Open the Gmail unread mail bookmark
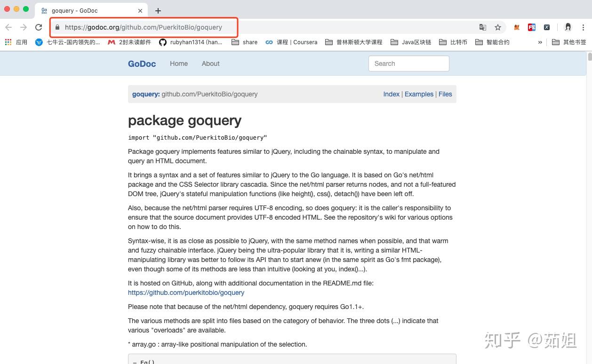 tap(133, 42)
